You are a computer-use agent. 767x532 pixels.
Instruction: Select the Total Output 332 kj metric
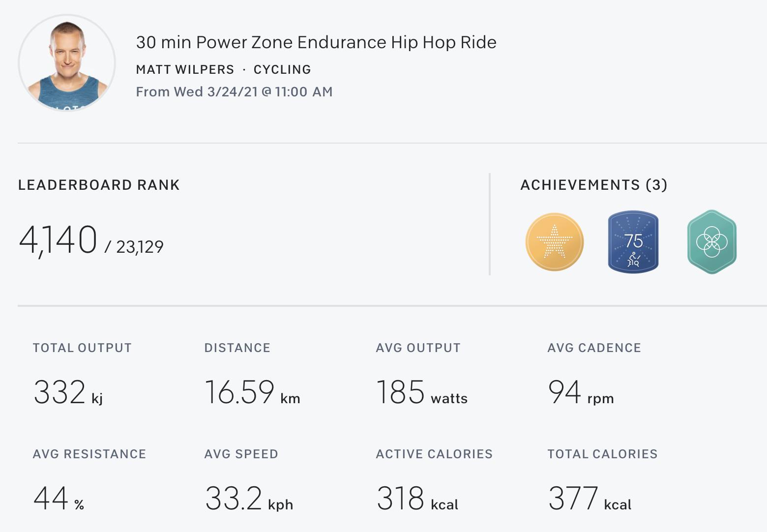coord(68,392)
